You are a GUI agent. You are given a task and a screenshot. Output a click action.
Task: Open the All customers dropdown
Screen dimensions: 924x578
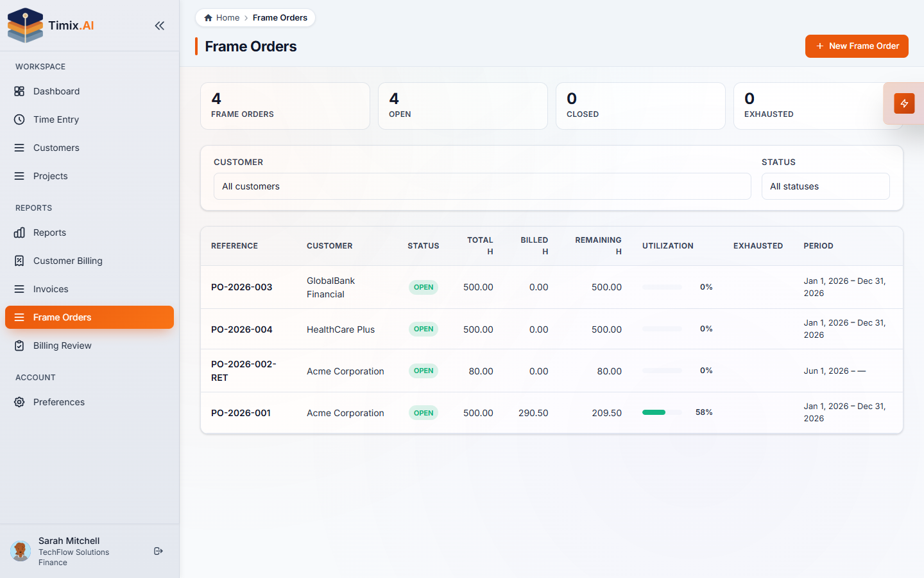482,186
